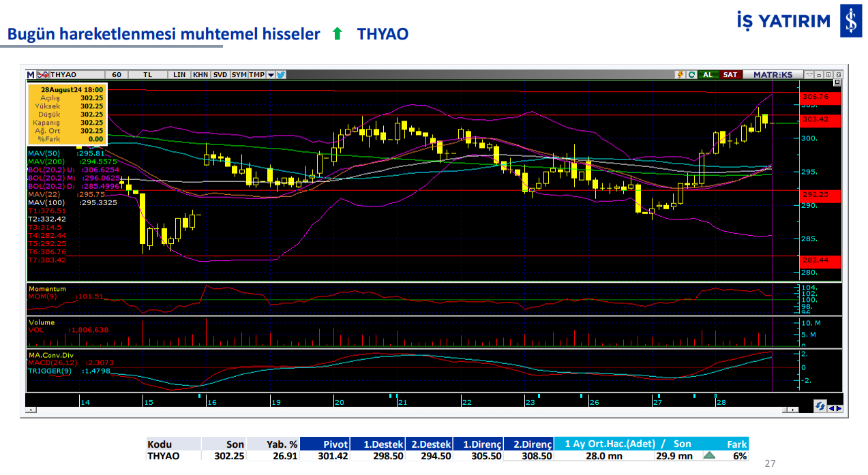Click the green AL buy button
Viewport: 868px width, 475px height.
tap(708, 74)
